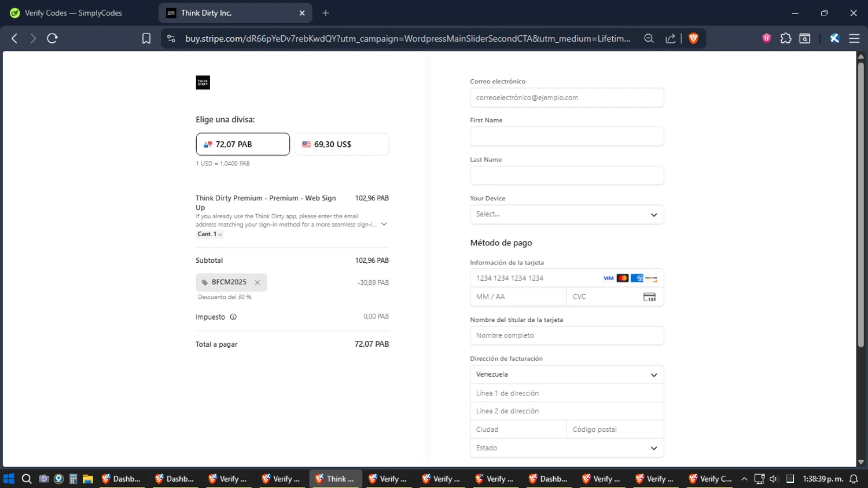Bookmark this page with the bookmark icon
Image resolution: width=868 pixels, height=488 pixels.
pos(146,38)
